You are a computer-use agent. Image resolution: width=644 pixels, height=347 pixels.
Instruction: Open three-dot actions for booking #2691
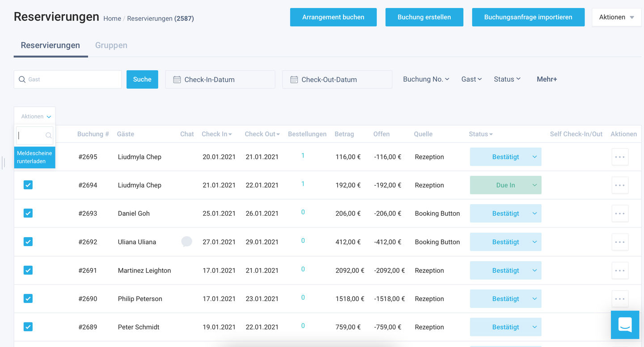[620, 270]
